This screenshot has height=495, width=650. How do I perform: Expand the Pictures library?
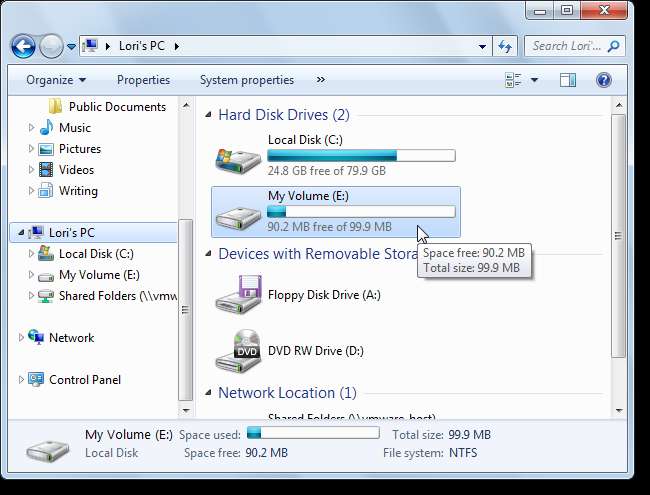tap(31, 148)
